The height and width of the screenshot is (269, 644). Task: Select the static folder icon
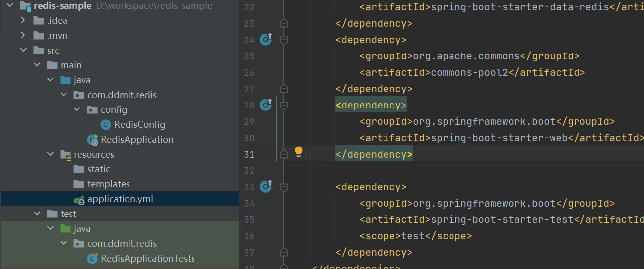(78, 169)
